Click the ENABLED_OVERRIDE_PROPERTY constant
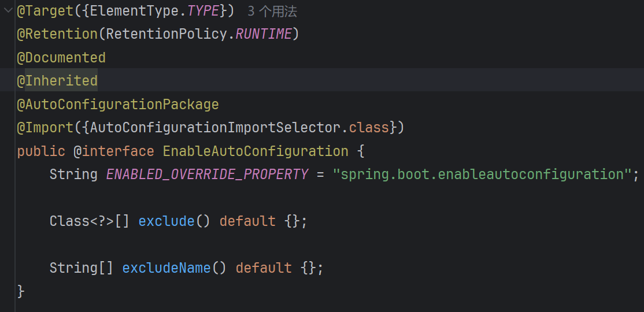 click(207, 174)
